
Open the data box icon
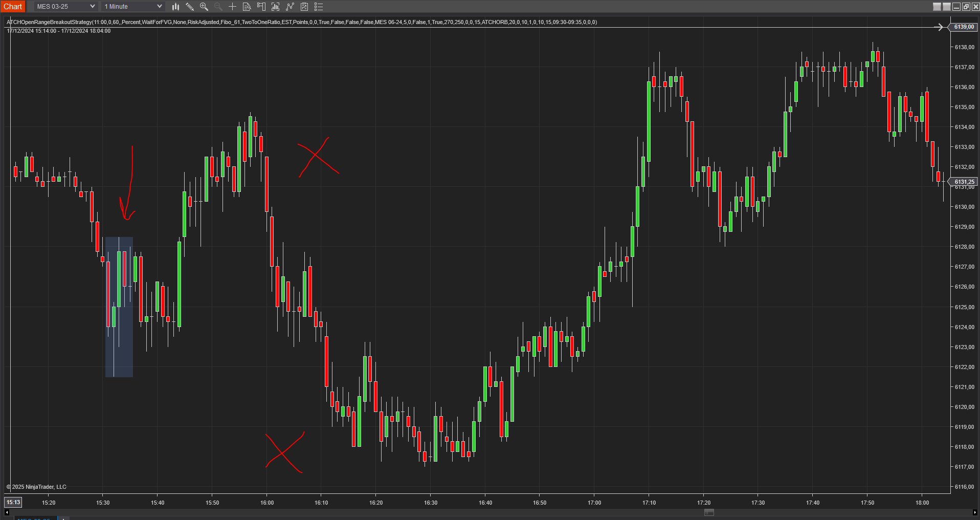click(x=247, y=7)
